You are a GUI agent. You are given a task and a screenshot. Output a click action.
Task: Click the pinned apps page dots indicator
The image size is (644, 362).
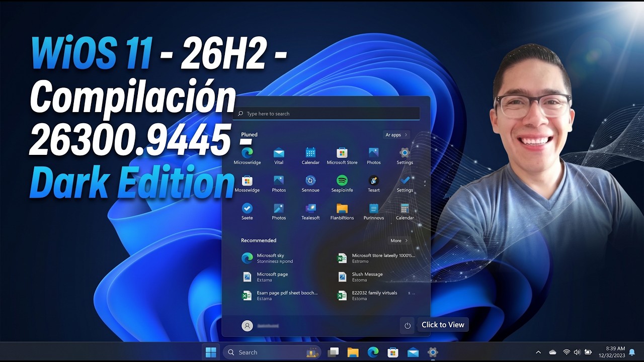pyautogui.click(x=425, y=183)
